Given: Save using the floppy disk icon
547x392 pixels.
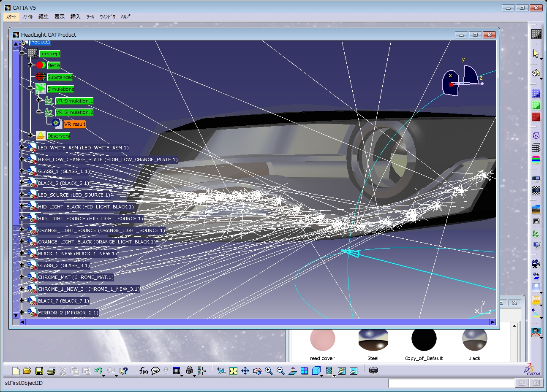Looking at the screenshot, I should [x=39, y=371].
